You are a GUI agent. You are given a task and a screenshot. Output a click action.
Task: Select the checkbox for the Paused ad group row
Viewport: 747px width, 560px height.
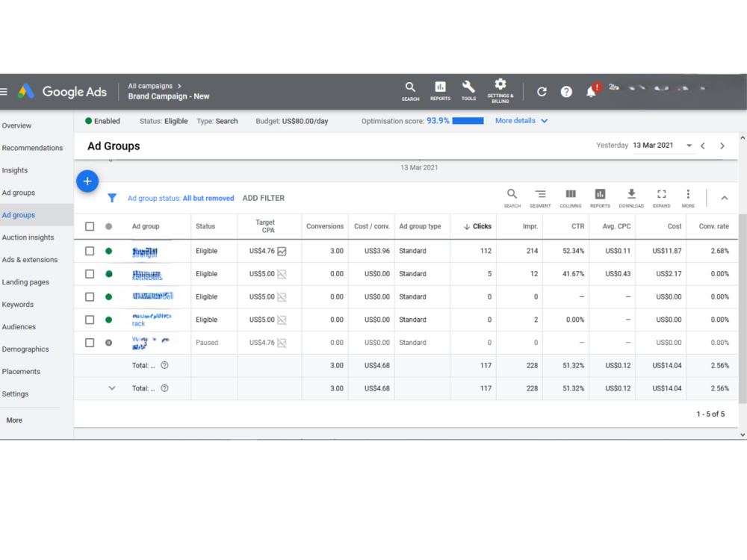coord(90,343)
